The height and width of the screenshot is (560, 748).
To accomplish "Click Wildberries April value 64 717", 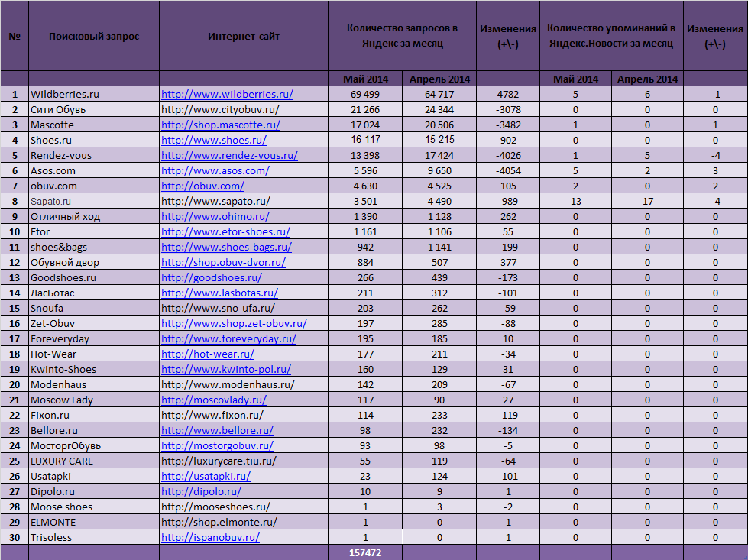I will coord(439,95).
